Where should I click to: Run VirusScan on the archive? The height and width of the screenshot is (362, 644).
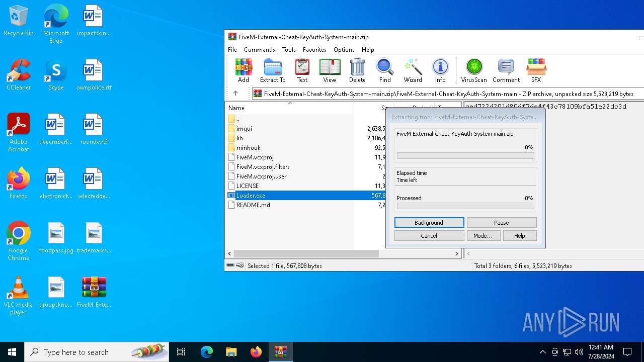pyautogui.click(x=474, y=70)
